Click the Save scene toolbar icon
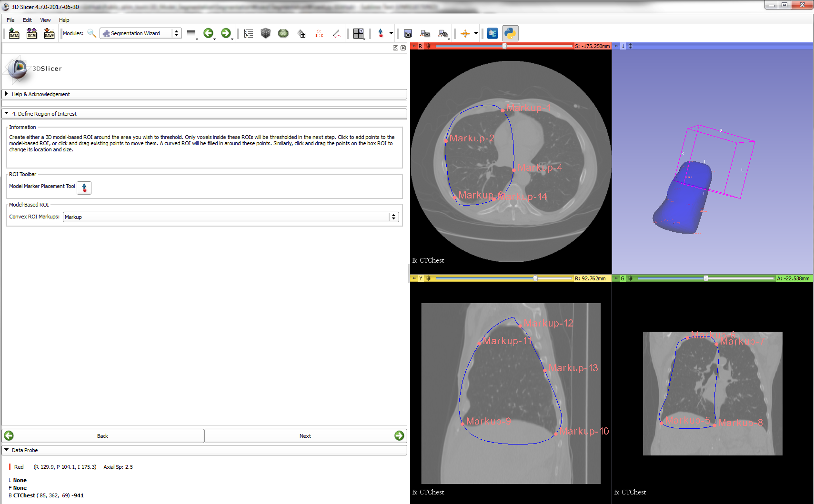814x504 pixels. coord(49,33)
